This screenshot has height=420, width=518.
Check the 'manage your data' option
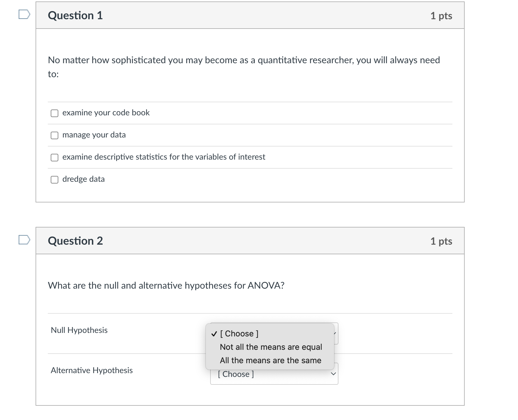(x=55, y=135)
